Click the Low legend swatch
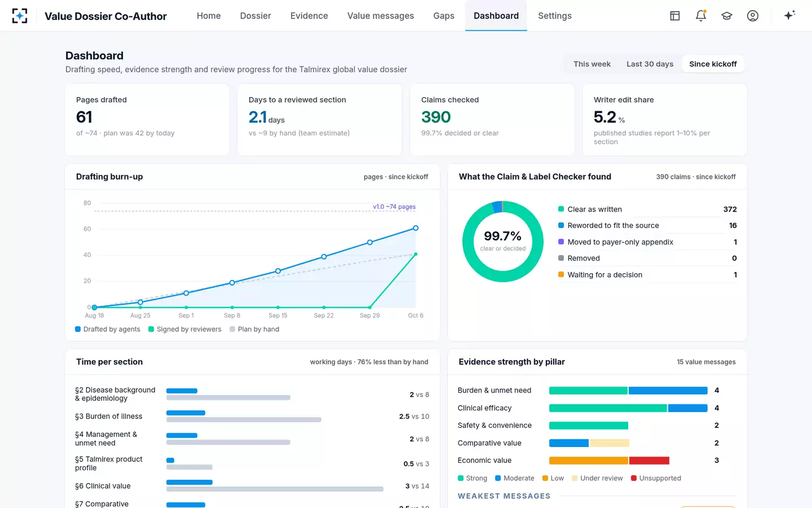This screenshot has width=812, height=508. pos(545,478)
